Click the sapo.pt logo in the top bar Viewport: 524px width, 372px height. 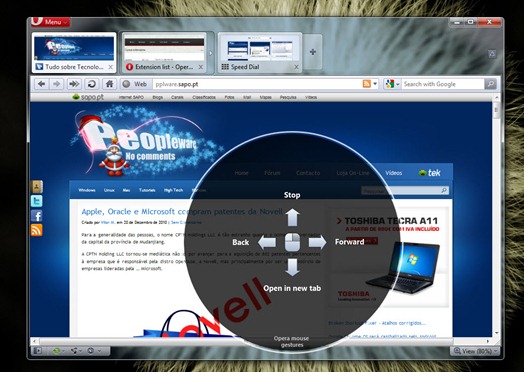point(88,97)
